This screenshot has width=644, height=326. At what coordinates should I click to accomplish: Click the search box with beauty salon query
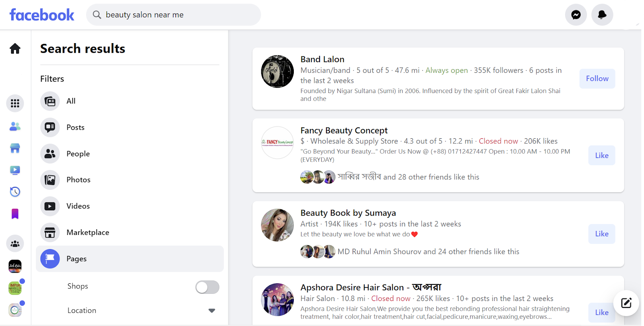[x=173, y=15]
